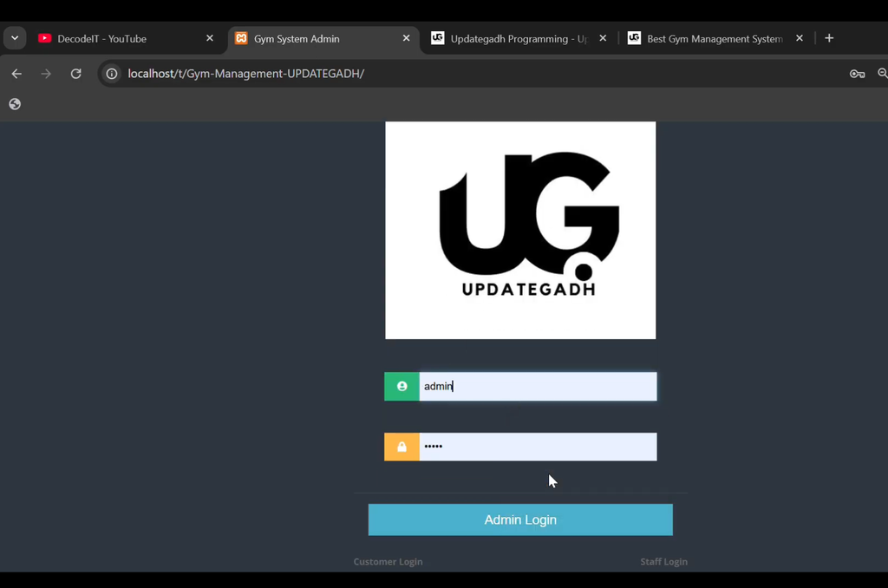Open the Best Gym Management System tab
Image resolution: width=888 pixels, height=588 pixels.
point(715,38)
